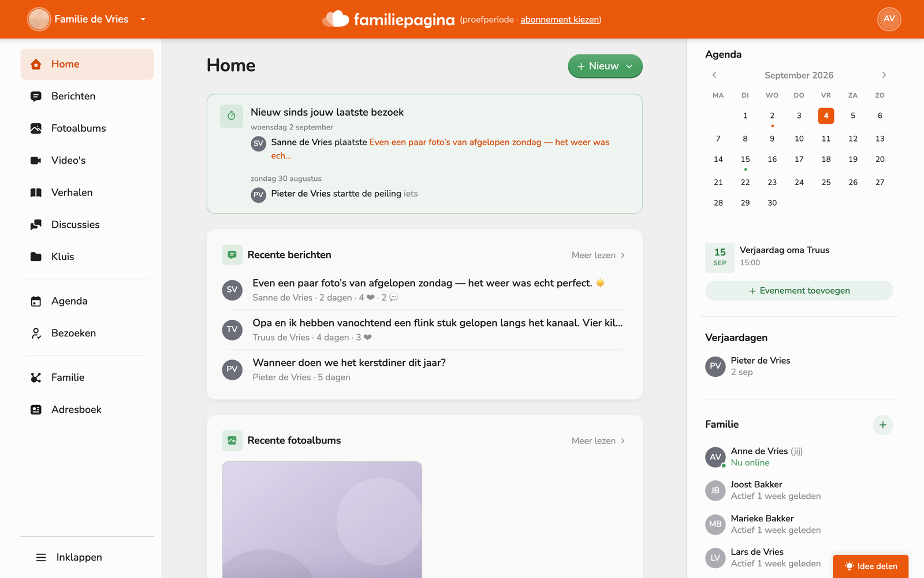
Task: Click the stopwatch icon in the news box
Action: click(x=232, y=116)
